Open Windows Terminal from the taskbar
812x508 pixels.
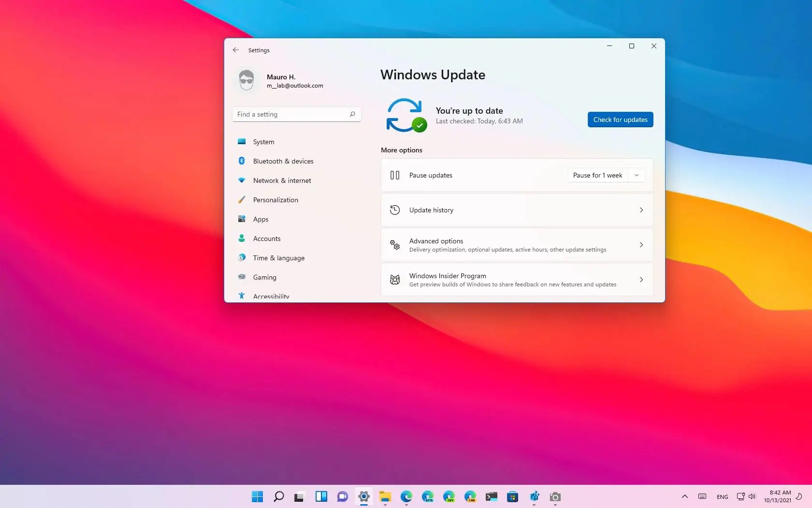click(x=492, y=496)
